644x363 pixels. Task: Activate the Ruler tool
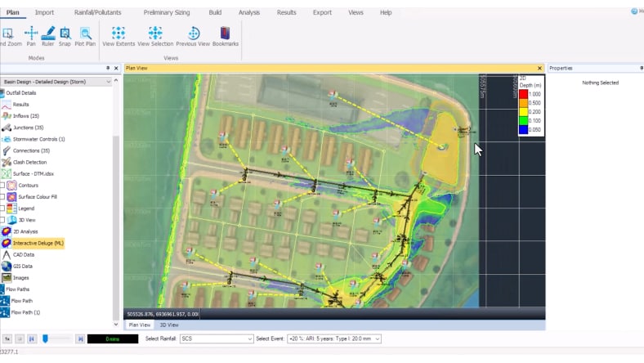tap(47, 36)
